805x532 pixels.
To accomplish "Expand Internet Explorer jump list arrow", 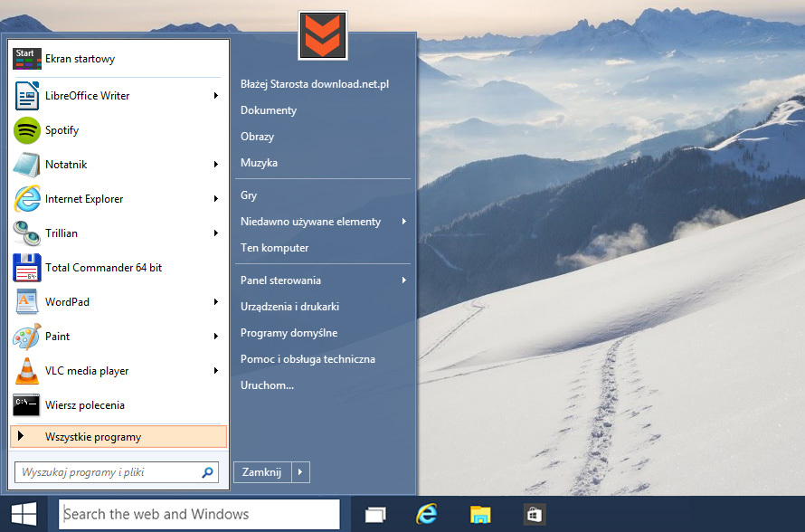I will coord(216,199).
